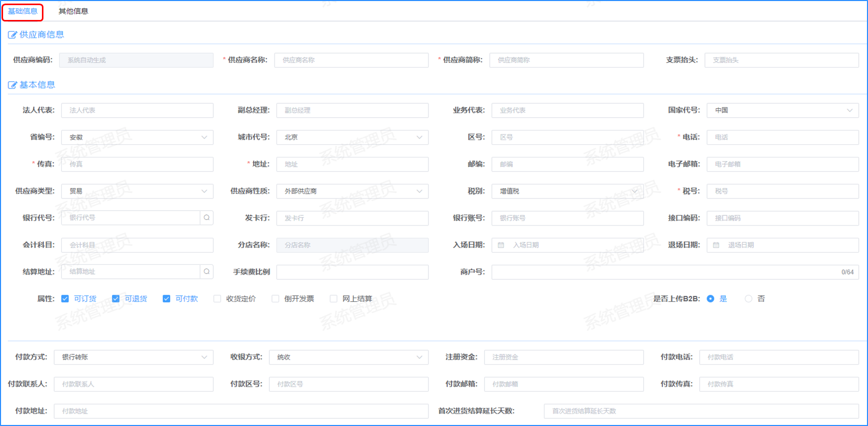This screenshot has width=868, height=426.
Task: Click the 商户号 input field
Action: (x=675, y=272)
